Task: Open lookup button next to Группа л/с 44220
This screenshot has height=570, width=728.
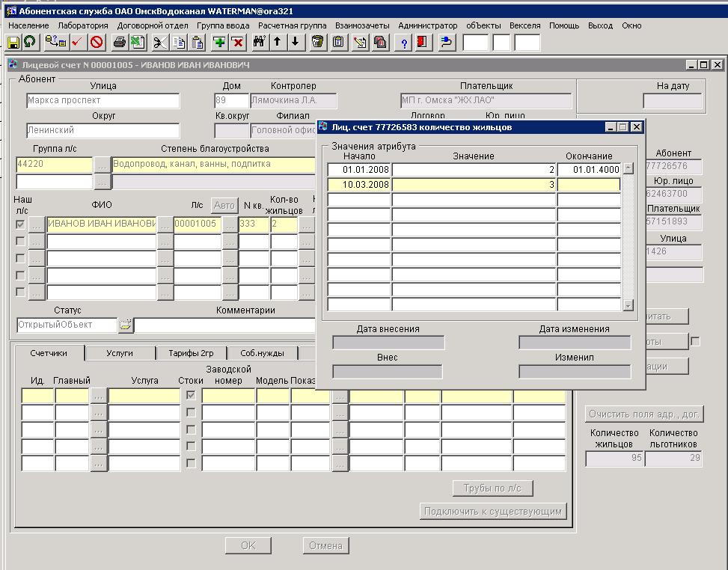Action: click(x=102, y=165)
